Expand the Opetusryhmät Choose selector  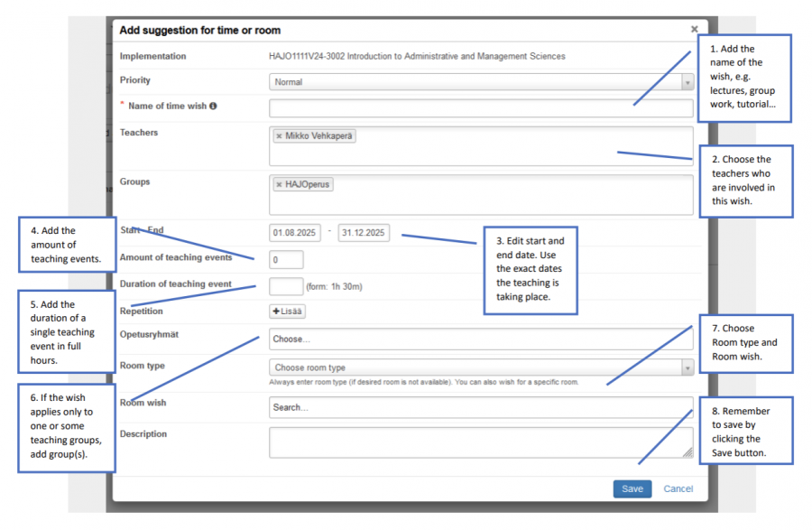tap(480, 339)
